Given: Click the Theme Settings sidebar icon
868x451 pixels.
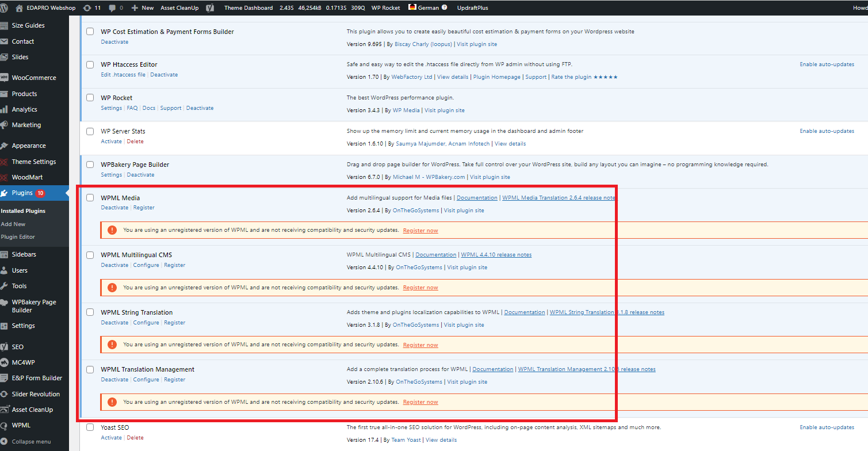Looking at the screenshot, I should point(5,162).
